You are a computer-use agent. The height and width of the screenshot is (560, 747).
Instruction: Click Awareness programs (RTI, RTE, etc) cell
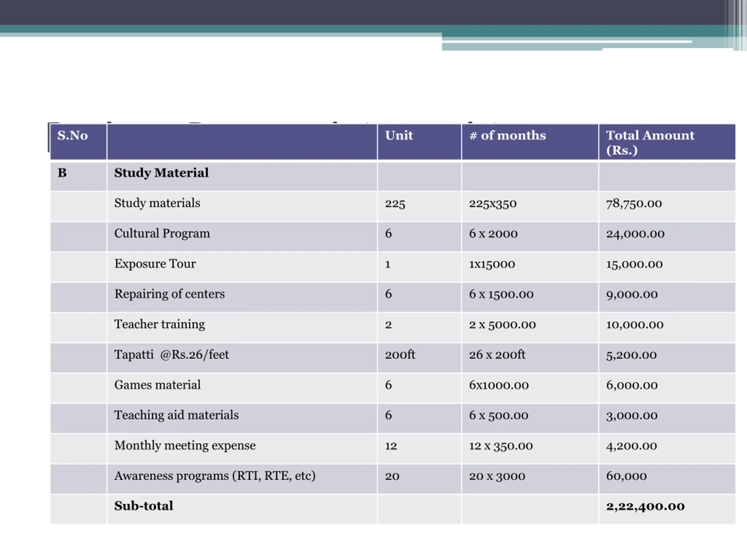click(x=215, y=476)
